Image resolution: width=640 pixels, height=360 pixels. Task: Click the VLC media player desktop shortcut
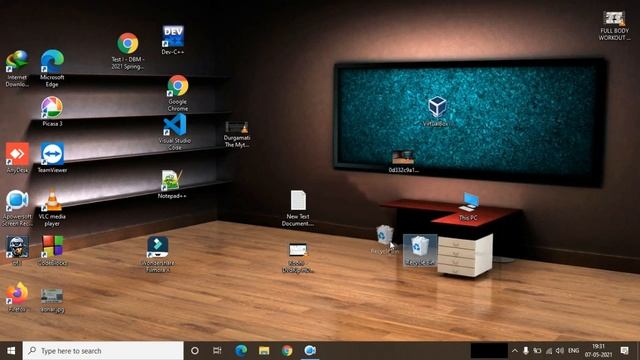pyautogui.click(x=52, y=208)
